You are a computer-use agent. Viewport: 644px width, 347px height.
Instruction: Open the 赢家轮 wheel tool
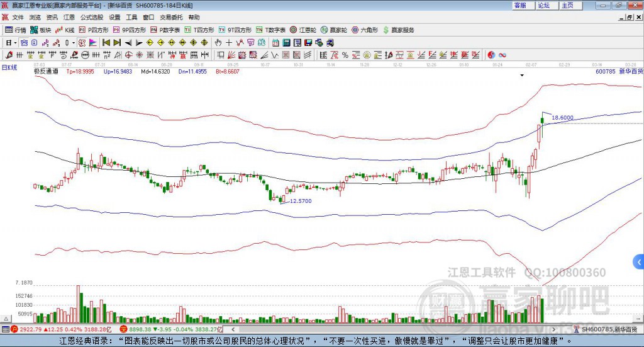tap(334, 30)
